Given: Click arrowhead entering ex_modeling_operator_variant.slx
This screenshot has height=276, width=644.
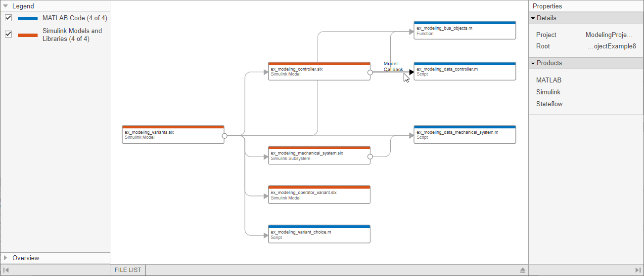Looking at the screenshot, I should [265, 196].
